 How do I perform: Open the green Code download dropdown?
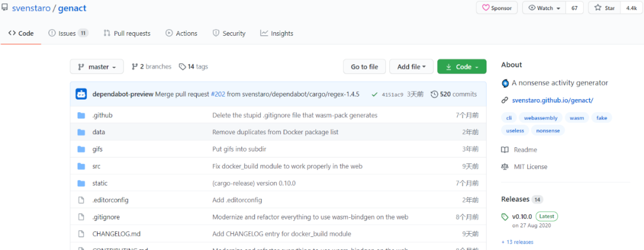point(462,67)
